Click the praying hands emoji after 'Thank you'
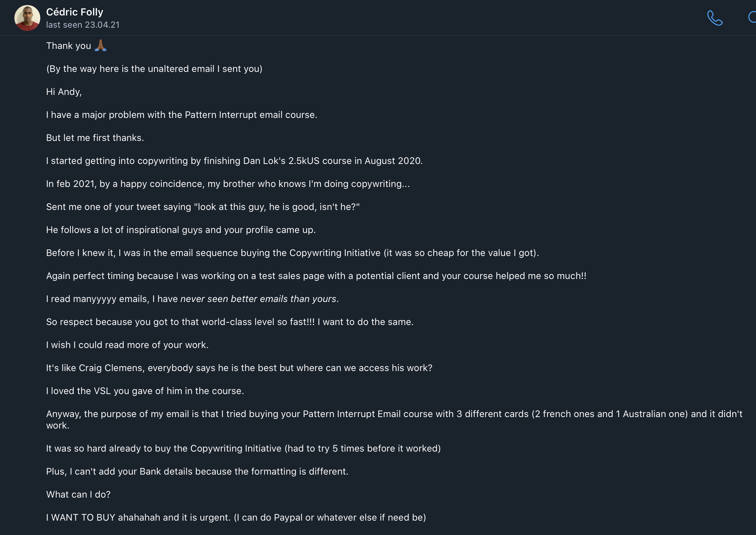Image resolution: width=756 pixels, height=535 pixels. coord(100,45)
